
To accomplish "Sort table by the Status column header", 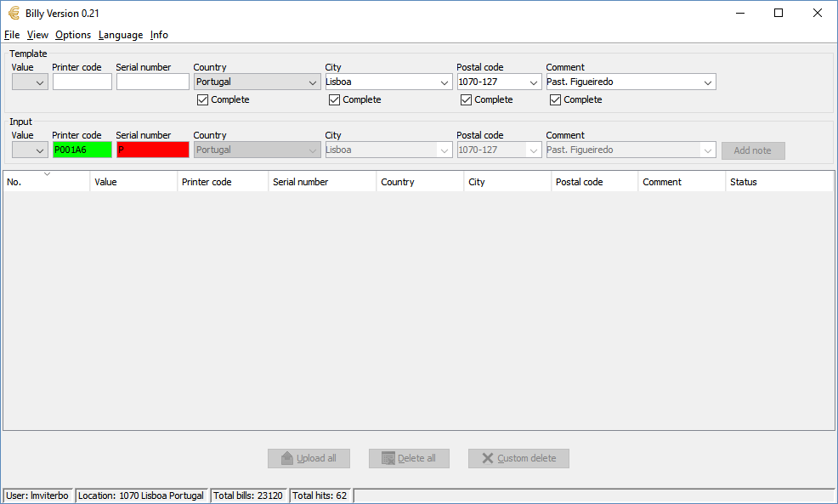I will 743,182.
